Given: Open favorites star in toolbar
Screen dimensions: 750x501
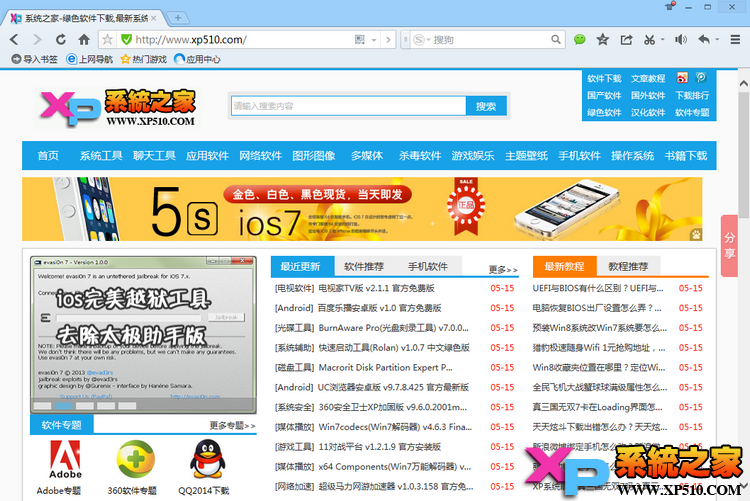Looking at the screenshot, I should click(603, 39).
